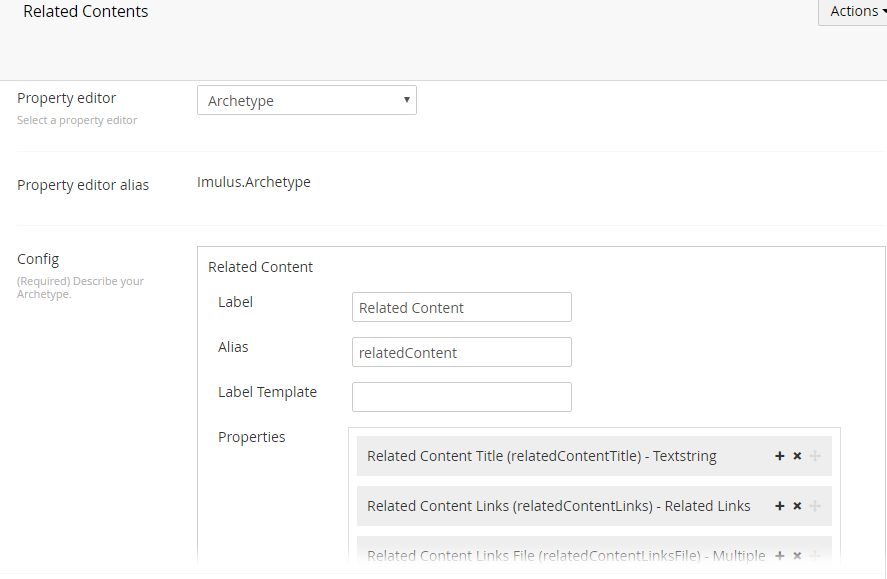Image resolution: width=887 pixels, height=579 pixels.
Task: Grab the move handle of Related Content Links
Action: pyautogui.click(x=815, y=506)
